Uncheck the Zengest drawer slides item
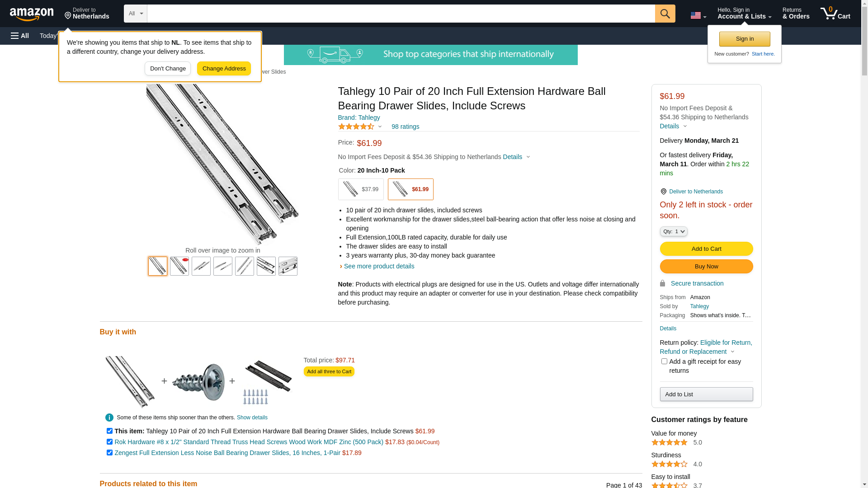This screenshot has height=488, width=868. click(x=109, y=452)
